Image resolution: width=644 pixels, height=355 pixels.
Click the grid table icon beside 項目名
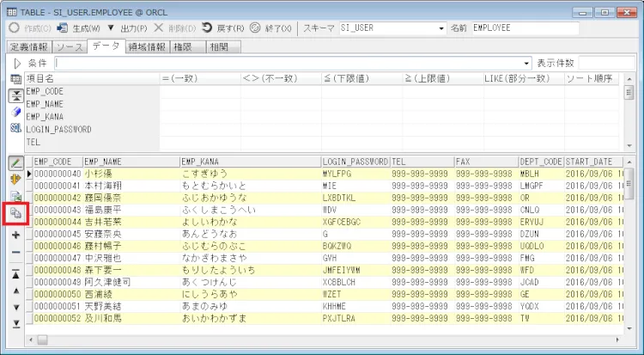[x=15, y=79]
